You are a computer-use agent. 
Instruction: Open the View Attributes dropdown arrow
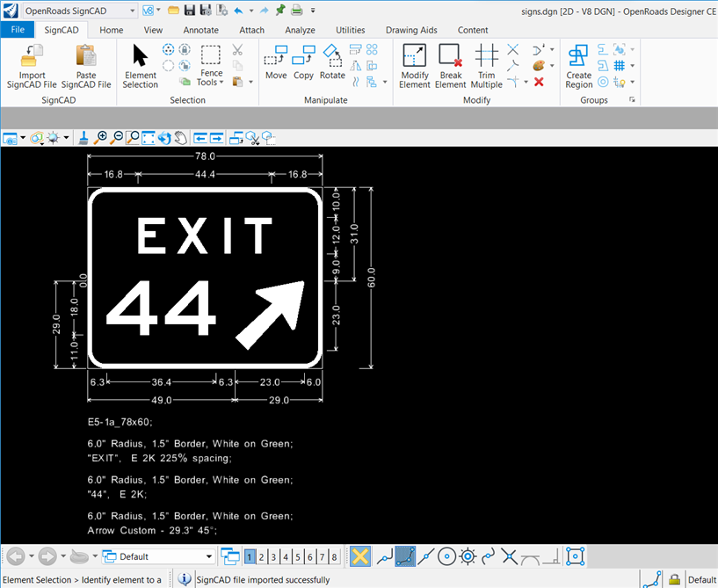pos(23,138)
